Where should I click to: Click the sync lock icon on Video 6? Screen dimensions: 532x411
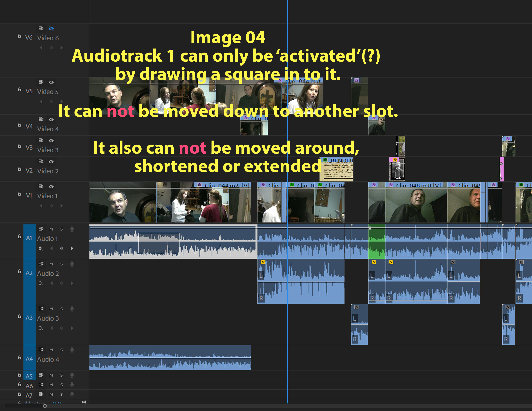(41, 28)
